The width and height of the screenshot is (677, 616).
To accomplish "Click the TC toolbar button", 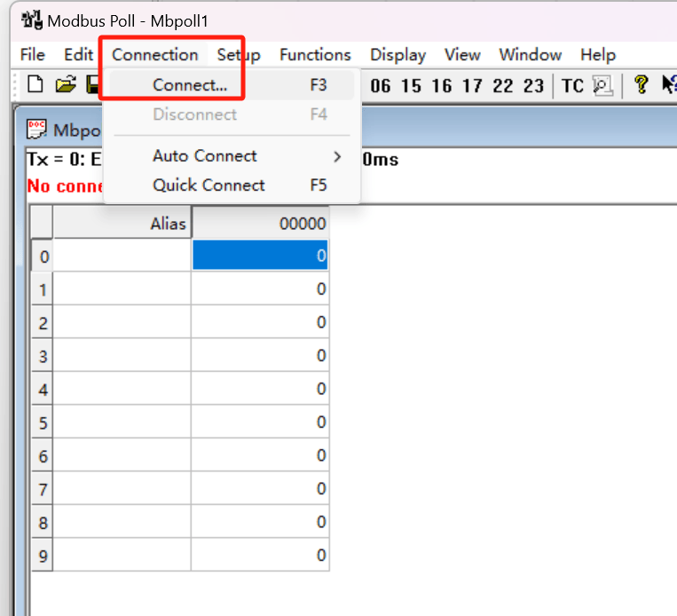I will click(x=572, y=85).
